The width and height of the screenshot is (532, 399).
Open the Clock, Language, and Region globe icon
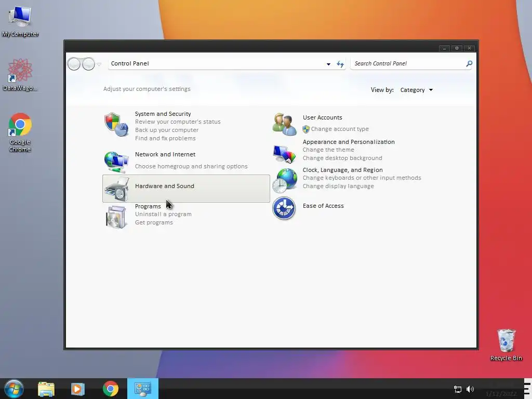[x=284, y=180]
